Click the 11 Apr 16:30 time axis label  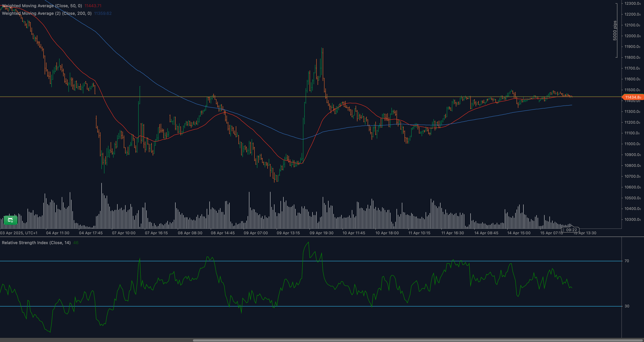pos(452,233)
